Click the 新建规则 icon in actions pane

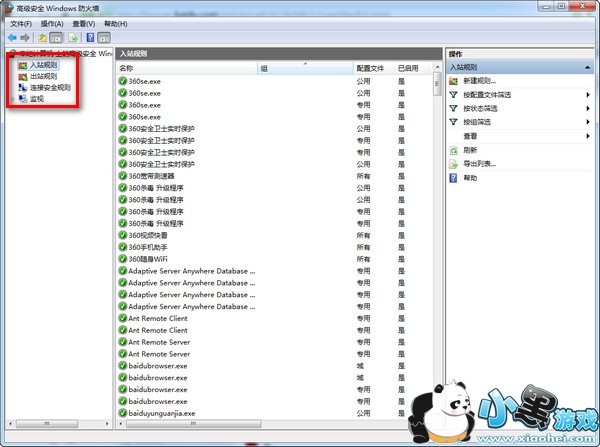coord(453,81)
